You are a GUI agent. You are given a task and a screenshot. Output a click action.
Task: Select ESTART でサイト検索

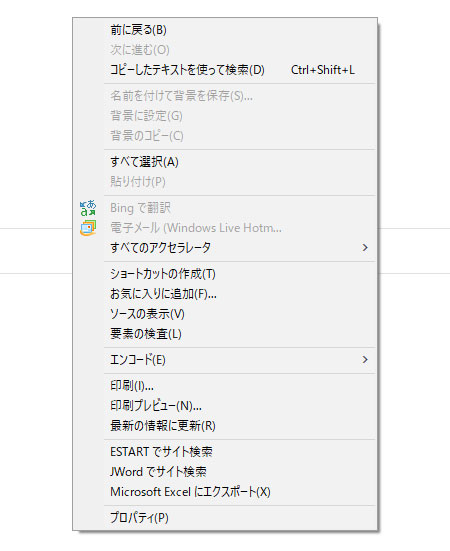225,452
